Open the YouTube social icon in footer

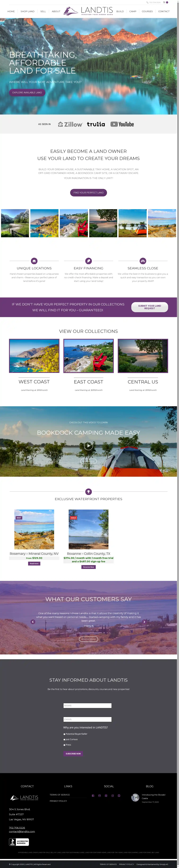(x=99, y=795)
